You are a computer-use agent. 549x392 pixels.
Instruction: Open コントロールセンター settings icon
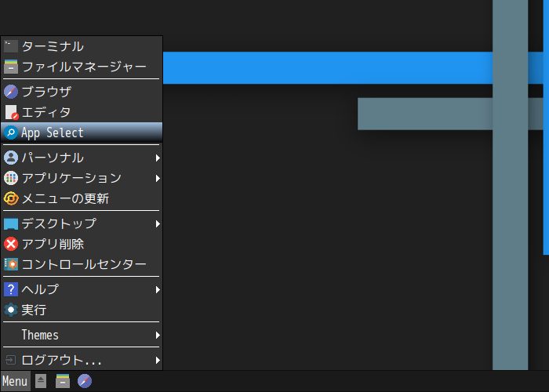point(11,264)
